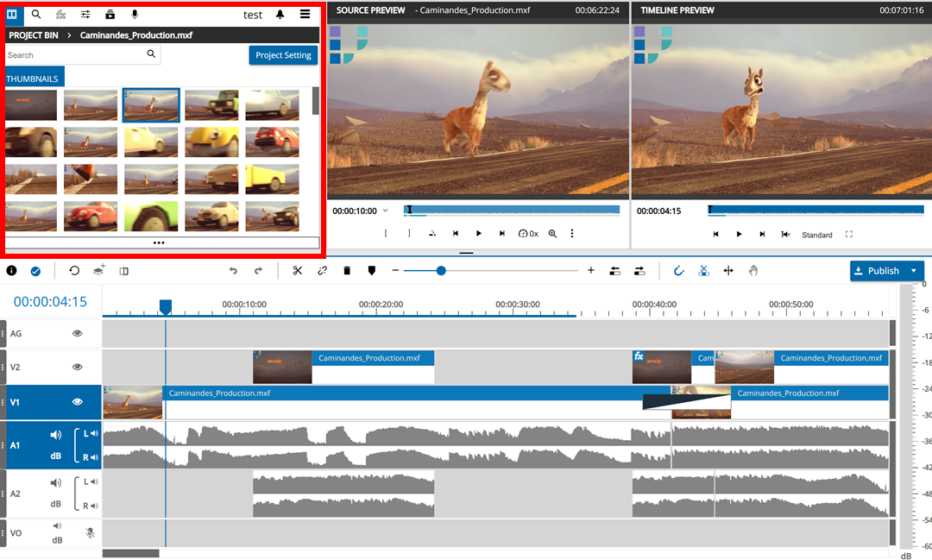Toggle fullscreen in the timeline preview
The height and width of the screenshot is (560, 932).
pyautogui.click(x=849, y=235)
